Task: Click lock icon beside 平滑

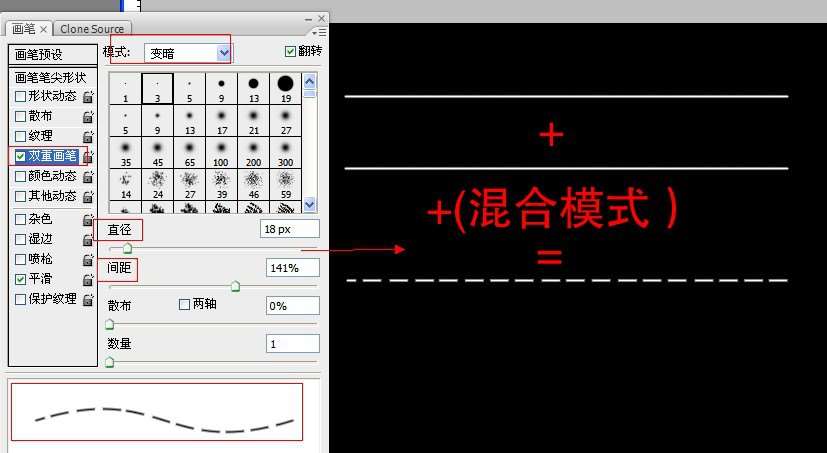Action: 89,279
